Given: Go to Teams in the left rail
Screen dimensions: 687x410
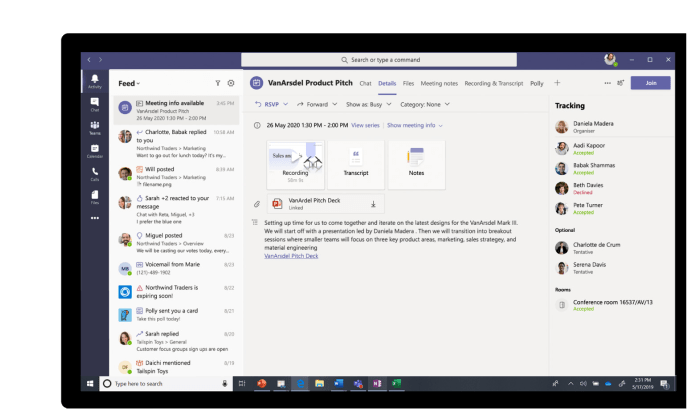Looking at the screenshot, I should [x=95, y=127].
